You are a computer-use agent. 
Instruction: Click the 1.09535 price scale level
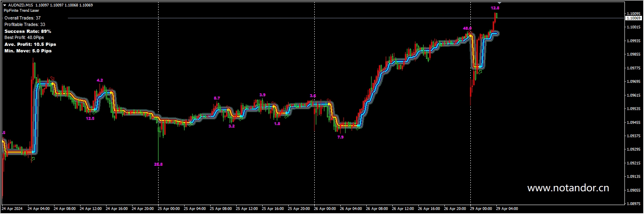[x=634, y=109]
